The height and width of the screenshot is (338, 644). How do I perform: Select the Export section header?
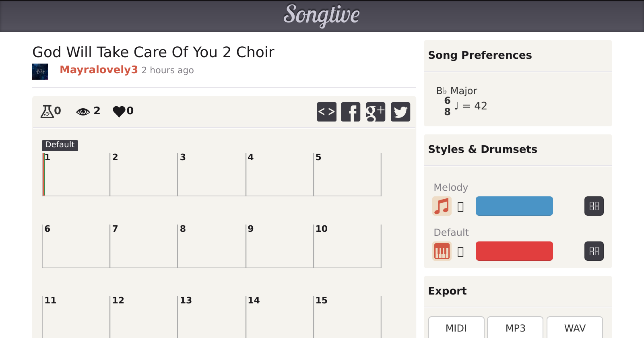point(447,291)
